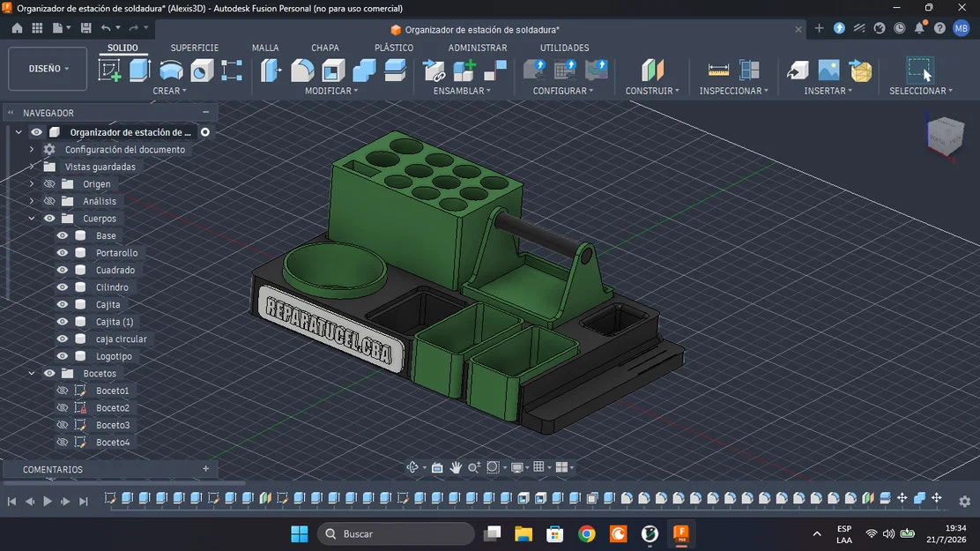Open the ENSAMBLAR dropdown menu
This screenshot has width=980, height=551.
tap(462, 91)
